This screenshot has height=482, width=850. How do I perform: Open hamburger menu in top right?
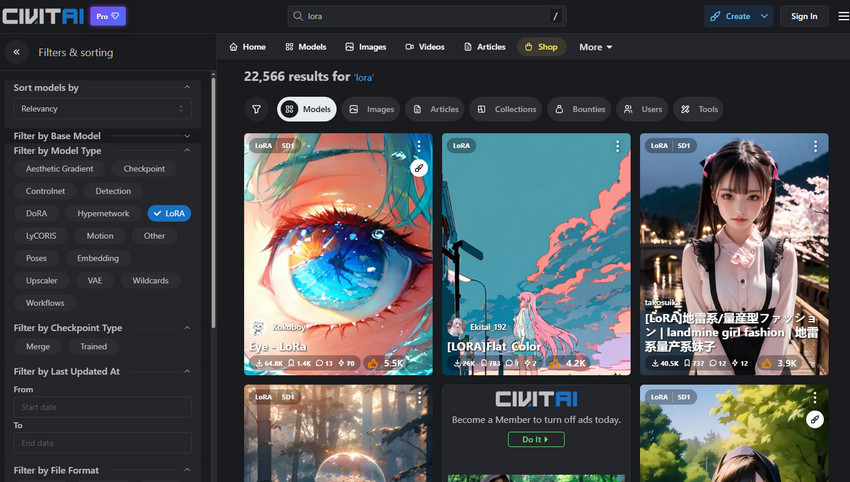point(842,16)
